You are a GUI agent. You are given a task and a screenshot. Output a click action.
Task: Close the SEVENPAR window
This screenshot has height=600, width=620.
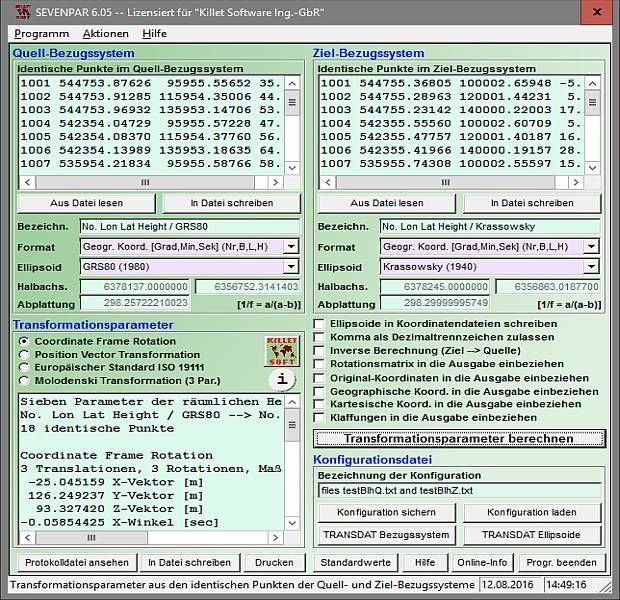point(597,12)
